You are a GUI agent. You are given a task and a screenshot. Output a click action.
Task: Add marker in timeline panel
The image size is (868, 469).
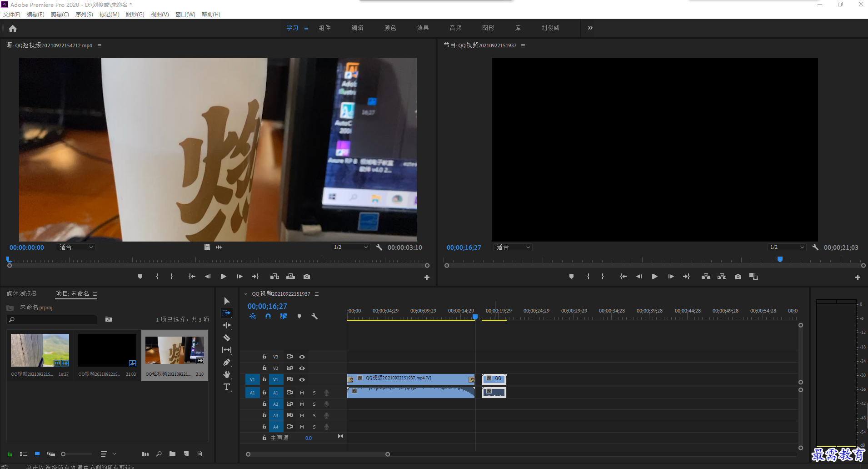(299, 316)
